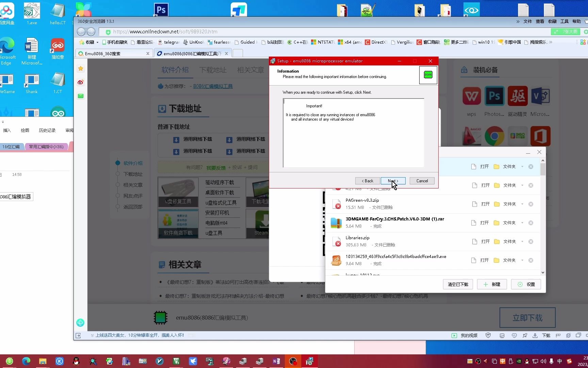The image size is (588, 368).
Task: Click the favorites star sidebar icon
Action: coord(81,68)
